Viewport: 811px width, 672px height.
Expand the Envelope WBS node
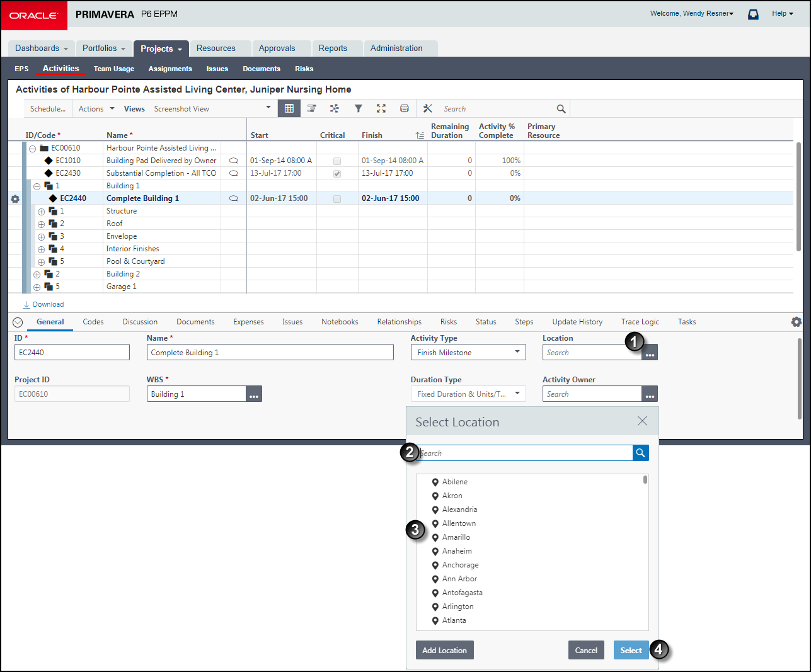coord(41,237)
